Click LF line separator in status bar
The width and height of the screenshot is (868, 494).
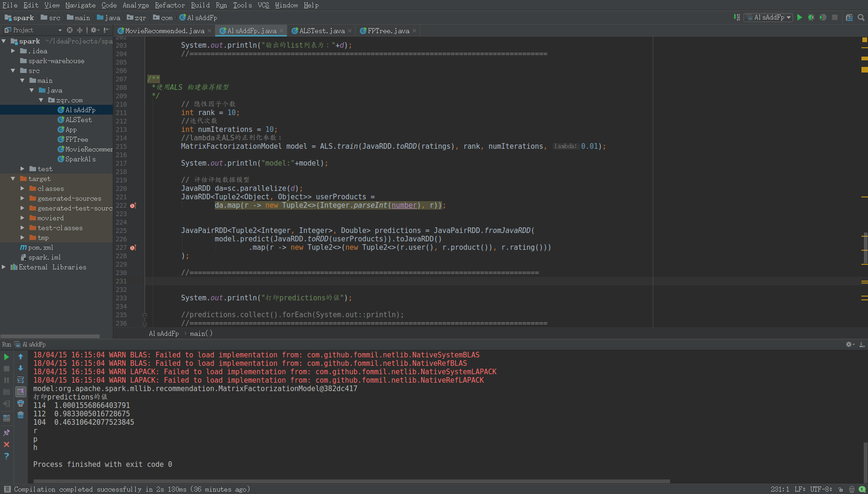pyautogui.click(x=800, y=489)
